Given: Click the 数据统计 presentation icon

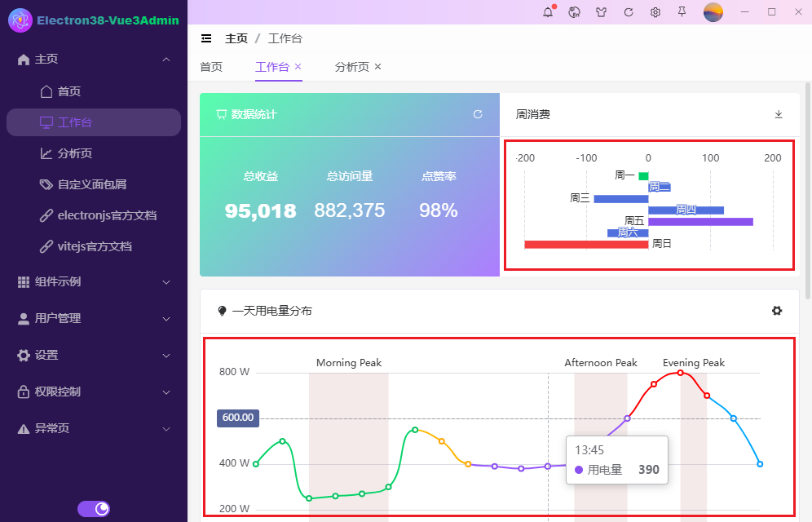Looking at the screenshot, I should (221, 114).
